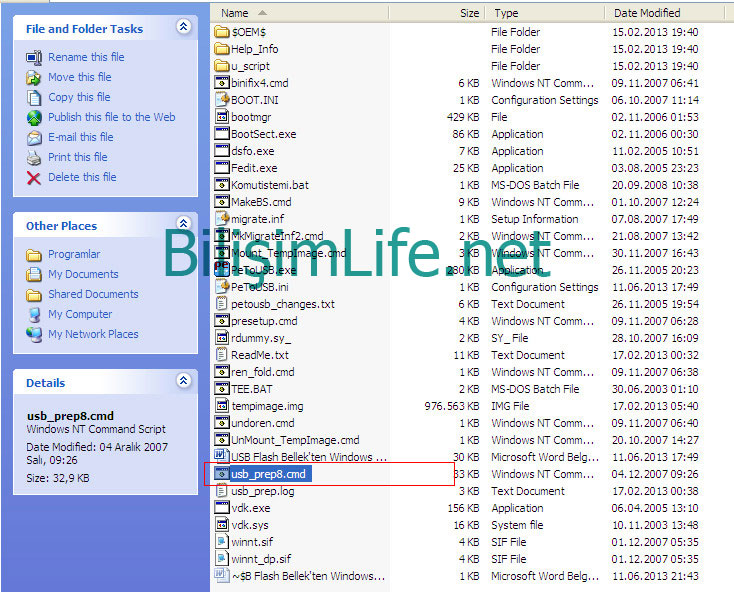This screenshot has width=734, height=592.
Task: Click the Shared Documents folder icon
Action: (34, 294)
